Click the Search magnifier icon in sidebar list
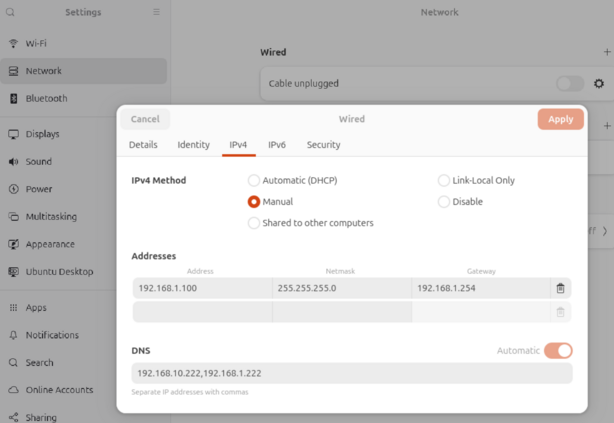Image resolution: width=614 pixels, height=423 pixels. click(x=13, y=362)
